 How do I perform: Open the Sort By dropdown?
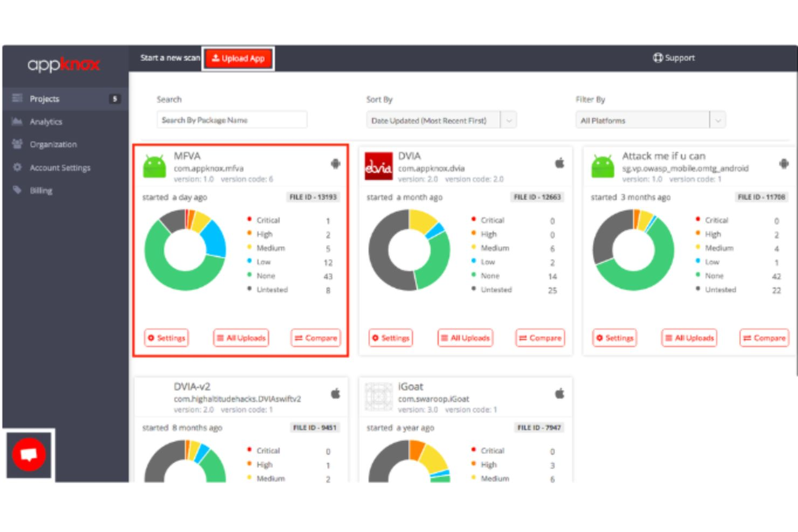coord(441,120)
